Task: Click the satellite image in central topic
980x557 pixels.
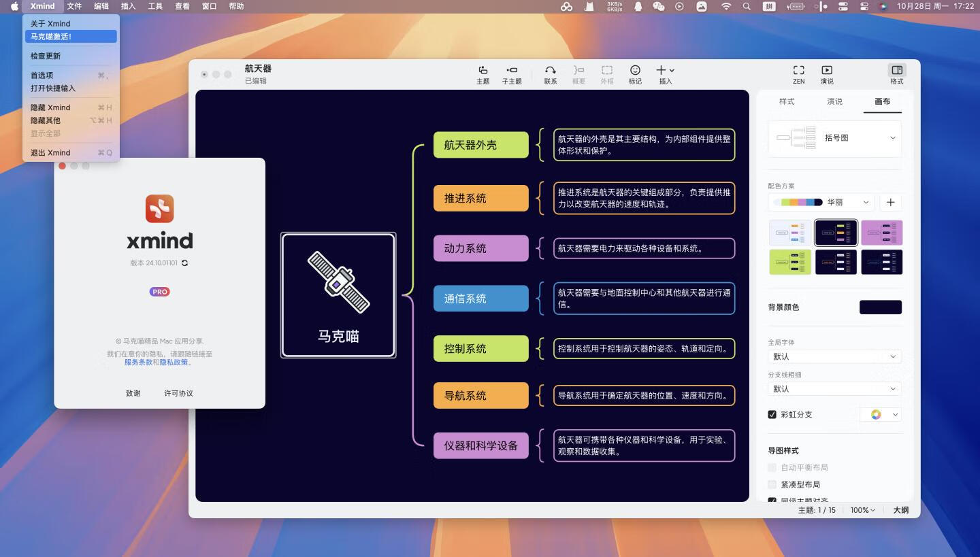Action: (x=338, y=282)
